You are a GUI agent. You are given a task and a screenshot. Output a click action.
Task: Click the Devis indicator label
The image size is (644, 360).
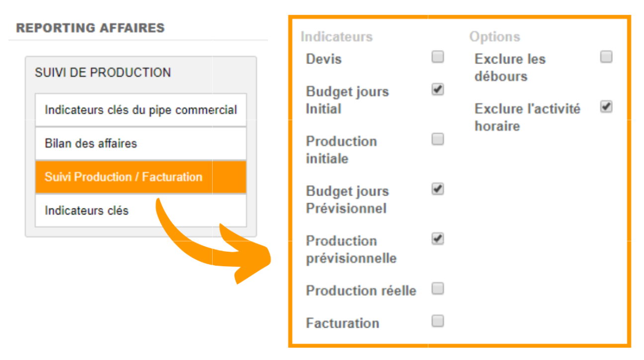tap(324, 59)
